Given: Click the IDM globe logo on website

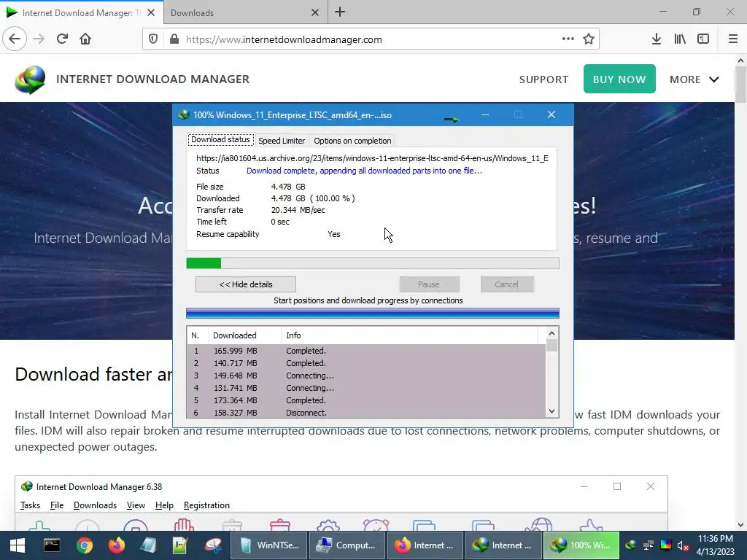Looking at the screenshot, I should coord(30,79).
